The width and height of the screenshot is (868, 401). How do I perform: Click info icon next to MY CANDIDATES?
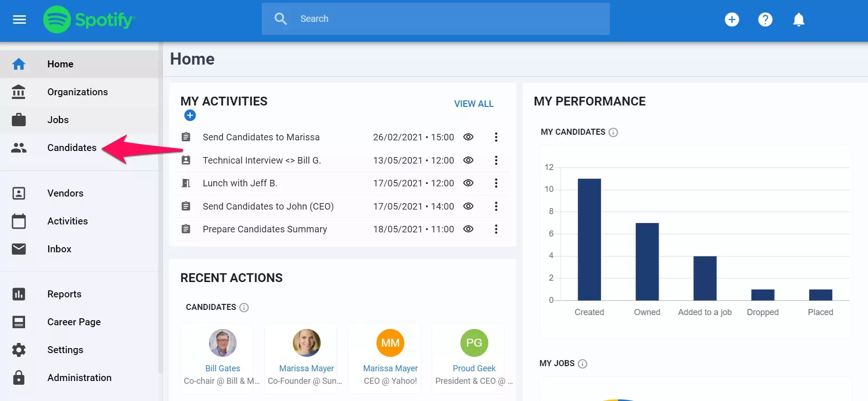pyautogui.click(x=613, y=132)
